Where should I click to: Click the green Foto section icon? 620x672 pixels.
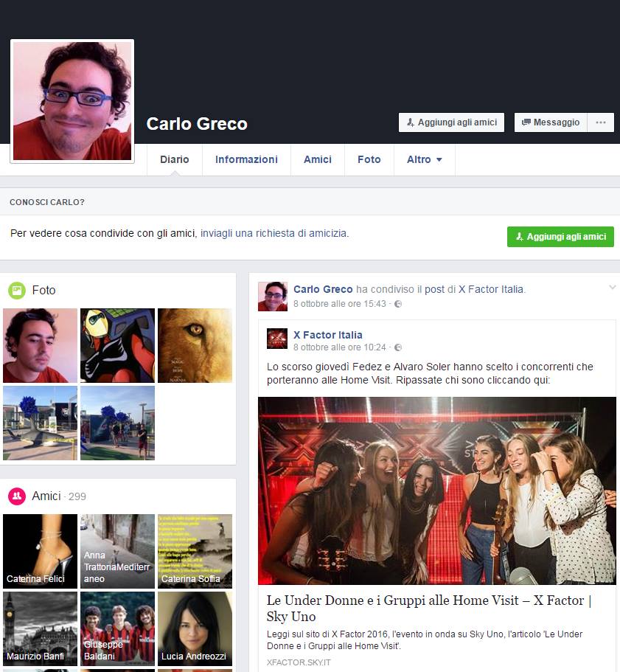click(x=17, y=291)
